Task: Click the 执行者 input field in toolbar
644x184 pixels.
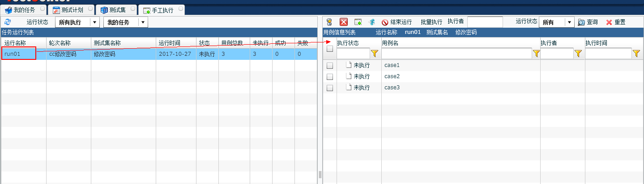Action: point(485,22)
